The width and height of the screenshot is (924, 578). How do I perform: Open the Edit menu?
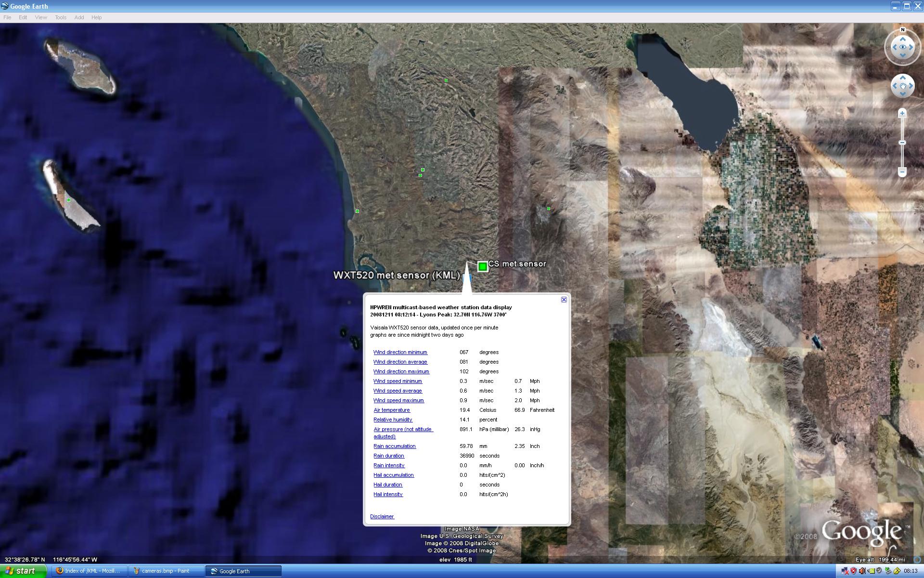23,17
